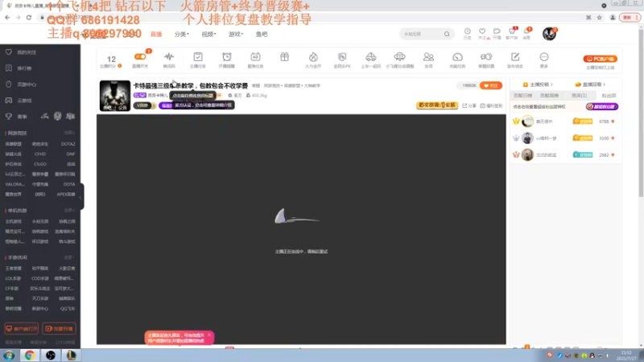Viewport: 644px width, 362px height.
Task: Open the CFHD category link
Action: [x=40, y=154]
